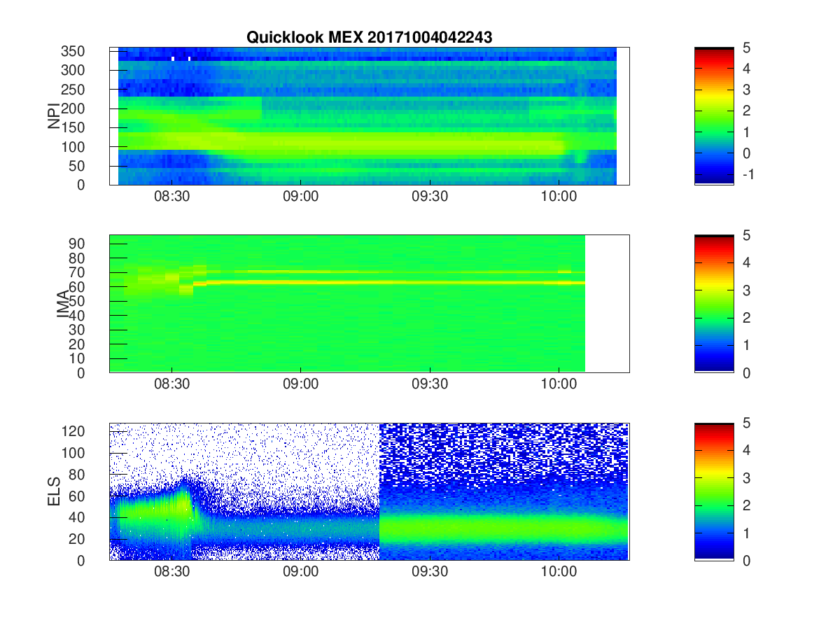Select the NPI spectrogram plot area

(369, 116)
